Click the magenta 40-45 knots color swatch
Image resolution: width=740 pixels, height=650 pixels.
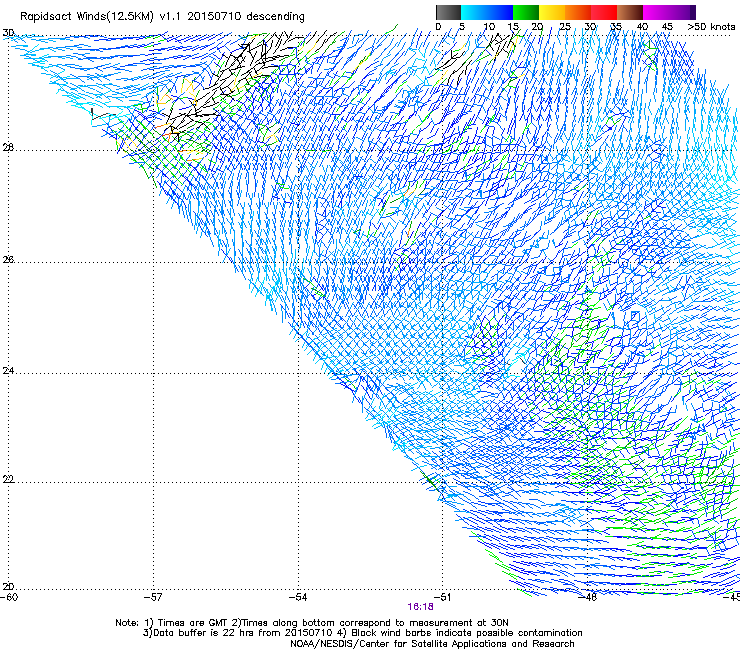656,12
